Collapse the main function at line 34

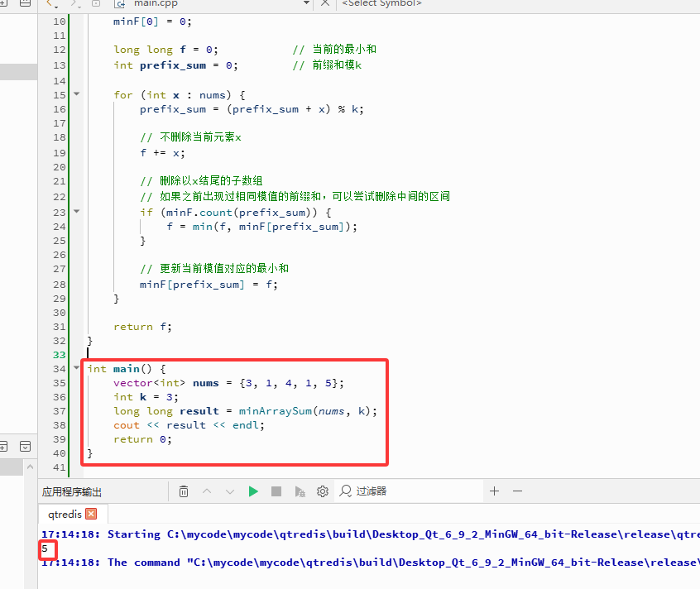tap(76, 368)
